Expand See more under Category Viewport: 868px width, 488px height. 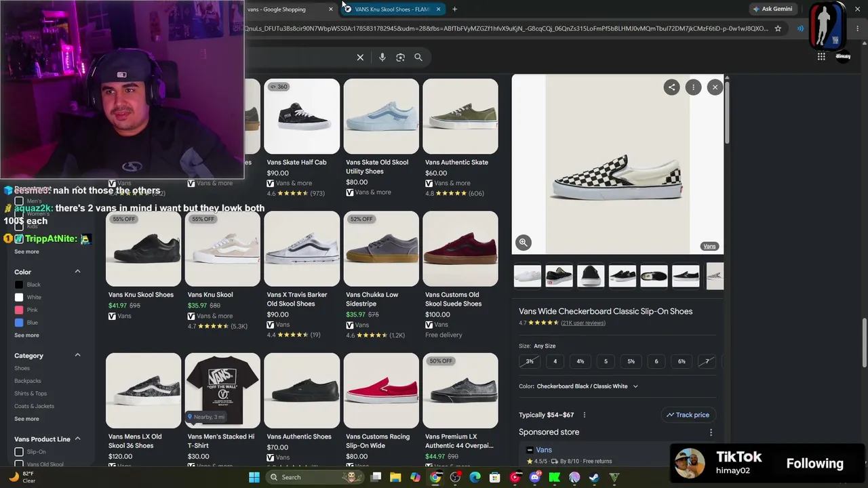click(26, 419)
